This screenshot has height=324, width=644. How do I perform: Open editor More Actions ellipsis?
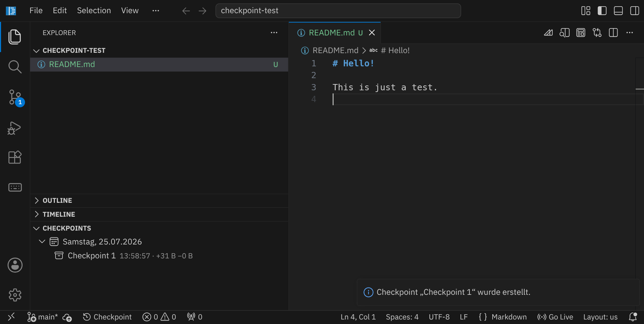(x=630, y=33)
